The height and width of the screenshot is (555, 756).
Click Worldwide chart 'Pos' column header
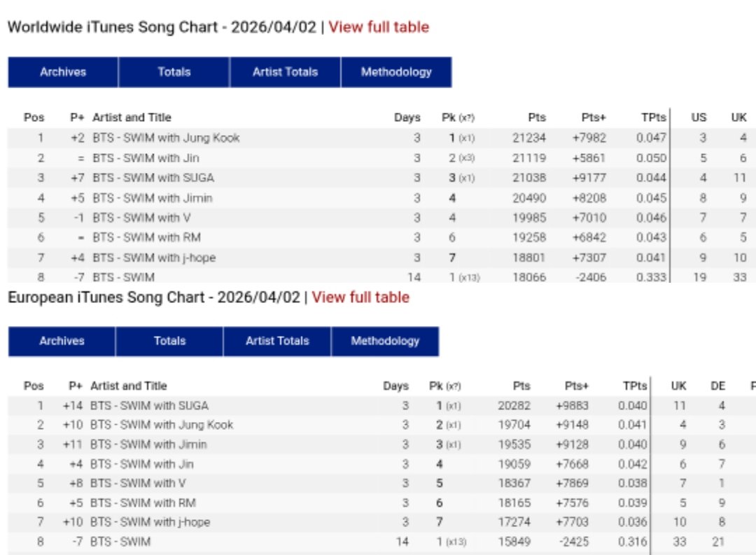click(34, 118)
